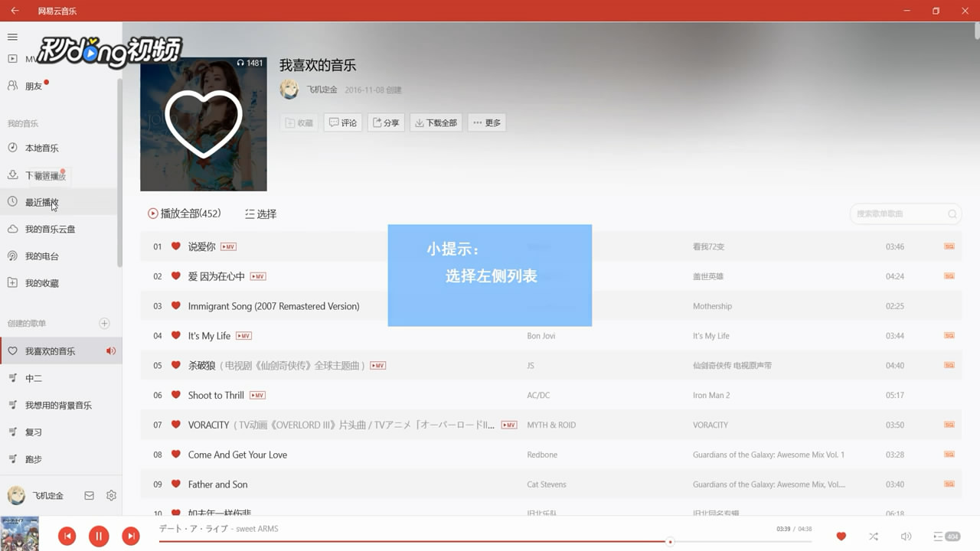Click search magnifier icon in playlist search
980x551 pixels.
click(953, 214)
